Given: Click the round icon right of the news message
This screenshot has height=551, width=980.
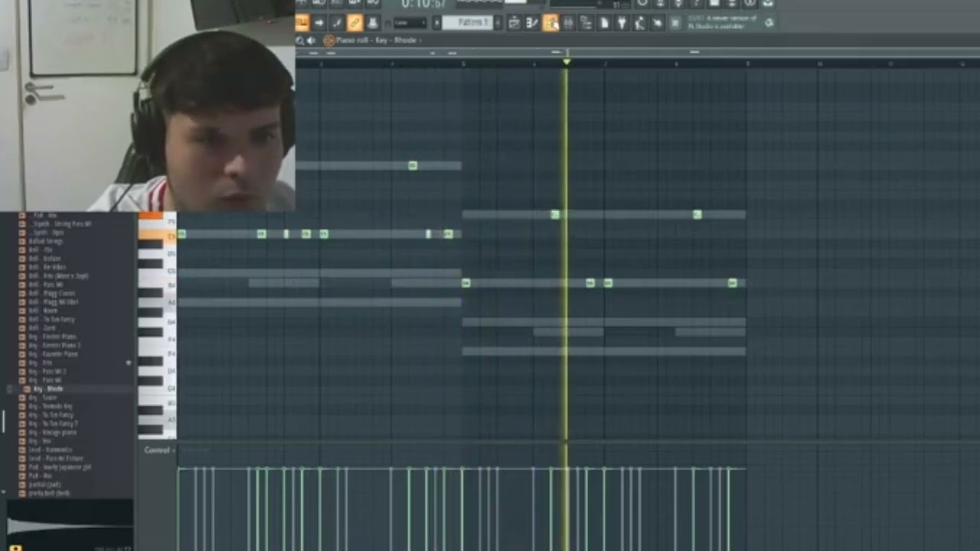Looking at the screenshot, I should [769, 23].
